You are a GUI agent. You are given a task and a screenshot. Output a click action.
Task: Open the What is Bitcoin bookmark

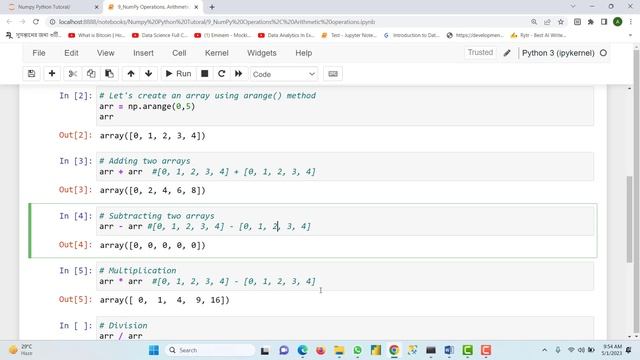click(97, 36)
